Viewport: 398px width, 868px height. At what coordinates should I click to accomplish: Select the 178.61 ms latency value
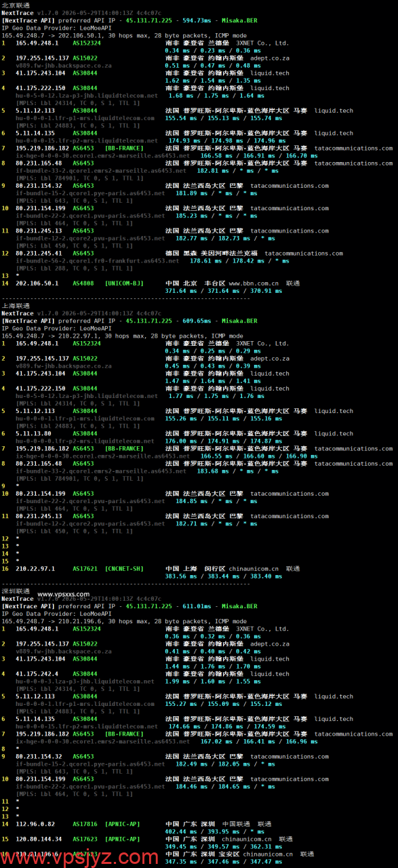point(205,261)
